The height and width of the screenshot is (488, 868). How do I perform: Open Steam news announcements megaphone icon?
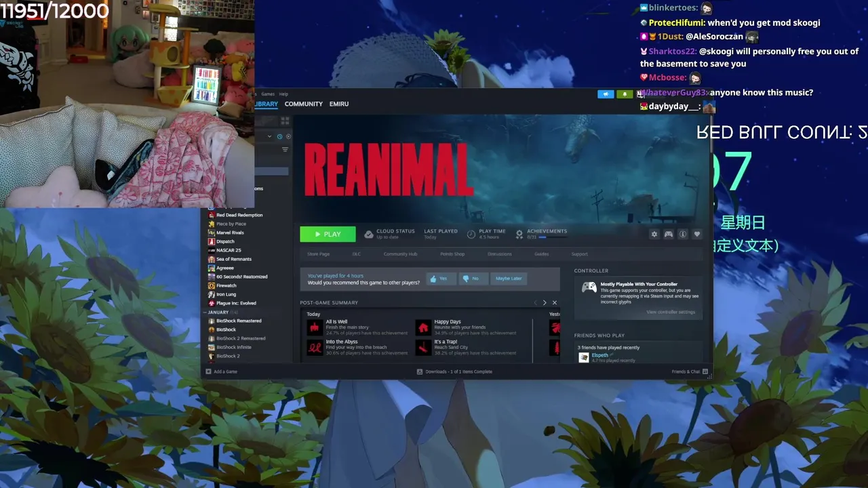(x=606, y=94)
